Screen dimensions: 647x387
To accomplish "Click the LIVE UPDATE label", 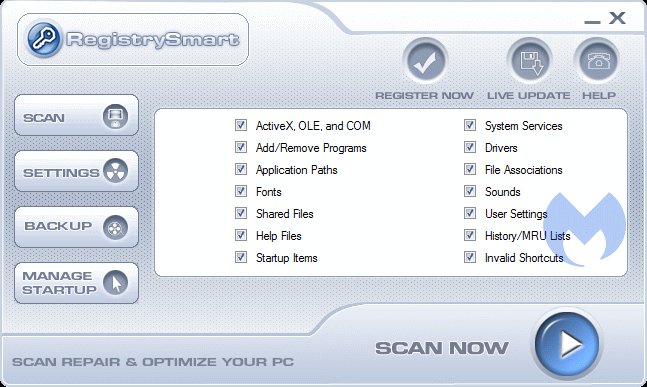I will point(529,96).
